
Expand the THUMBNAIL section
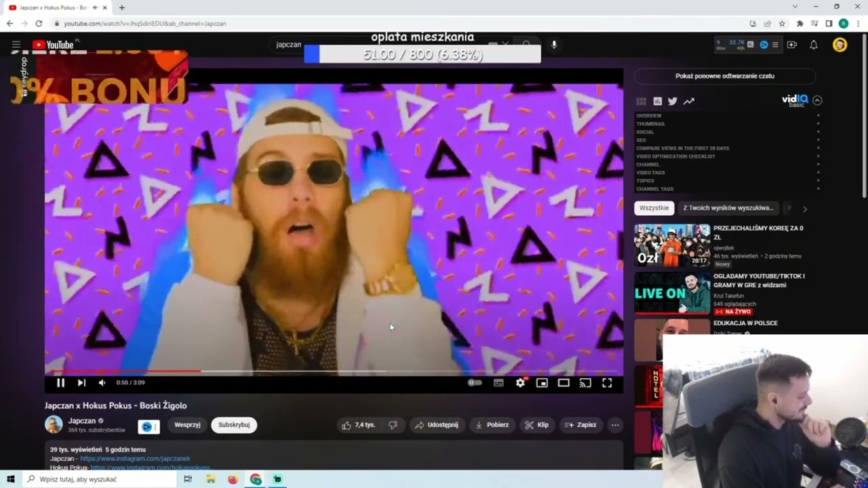pyautogui.click(x=728, y=124)
